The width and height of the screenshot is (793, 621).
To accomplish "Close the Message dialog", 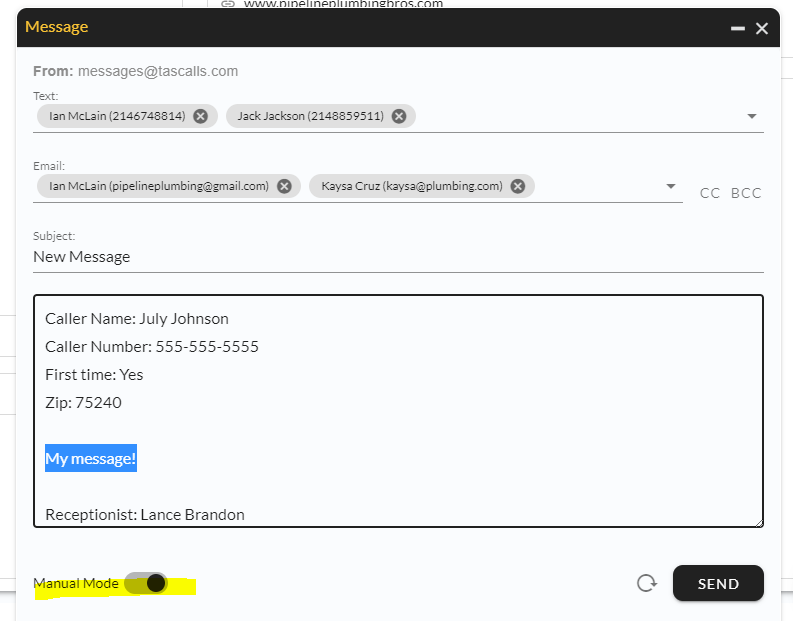I will pyautogui.click(x=762, y=28).
